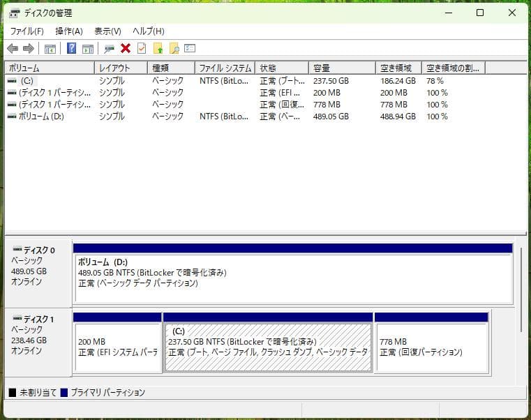Click the list settings toolbar icon
This screenshot has height=420, width=531.
tap(190, 48)
